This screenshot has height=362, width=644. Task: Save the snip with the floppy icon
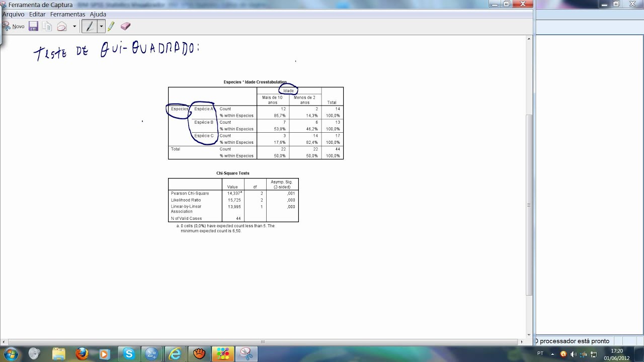point(33,26)
